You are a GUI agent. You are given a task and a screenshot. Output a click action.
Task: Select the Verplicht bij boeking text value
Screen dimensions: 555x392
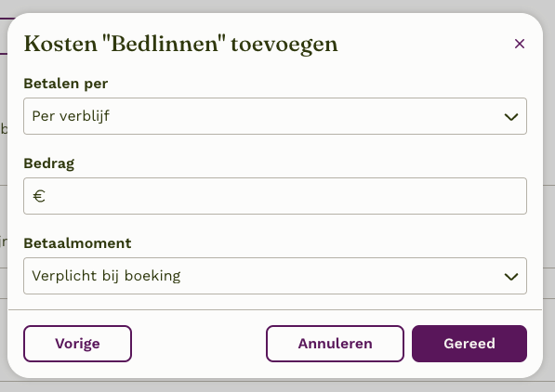[106, 276]
